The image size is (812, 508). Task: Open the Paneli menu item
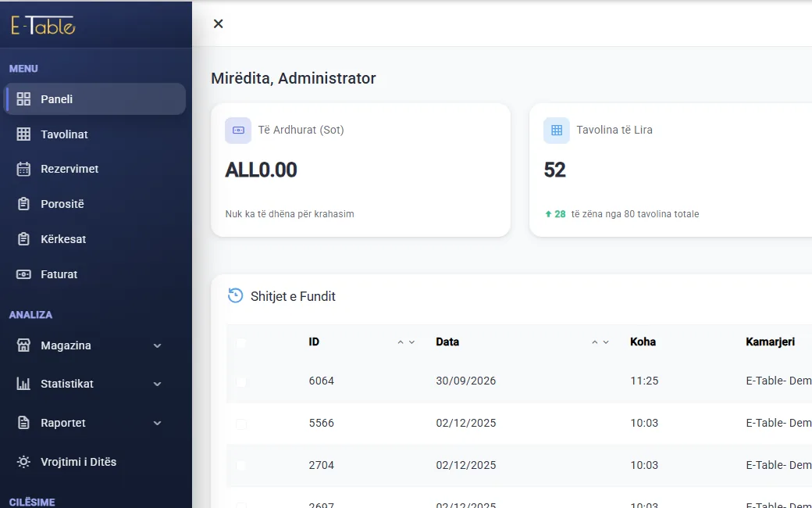click(94, 99)
